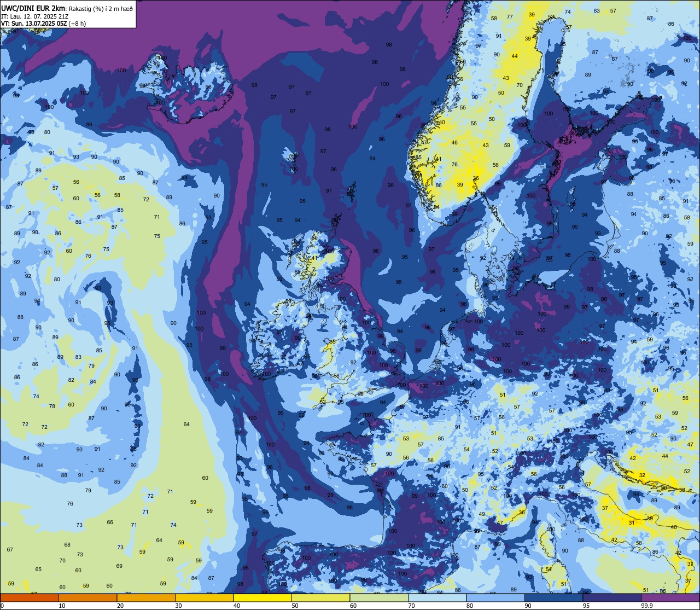Click the legend tick label "40"

[x=237, y=606]
